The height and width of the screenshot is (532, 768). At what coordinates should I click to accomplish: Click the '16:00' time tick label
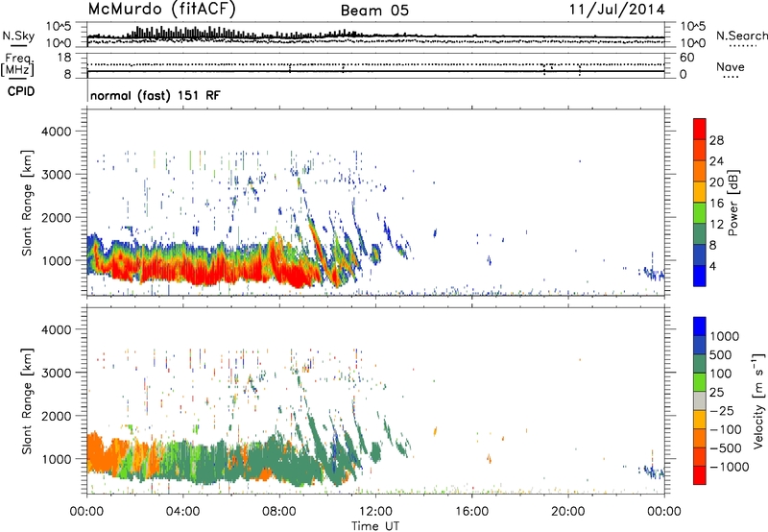pos(471,512)
